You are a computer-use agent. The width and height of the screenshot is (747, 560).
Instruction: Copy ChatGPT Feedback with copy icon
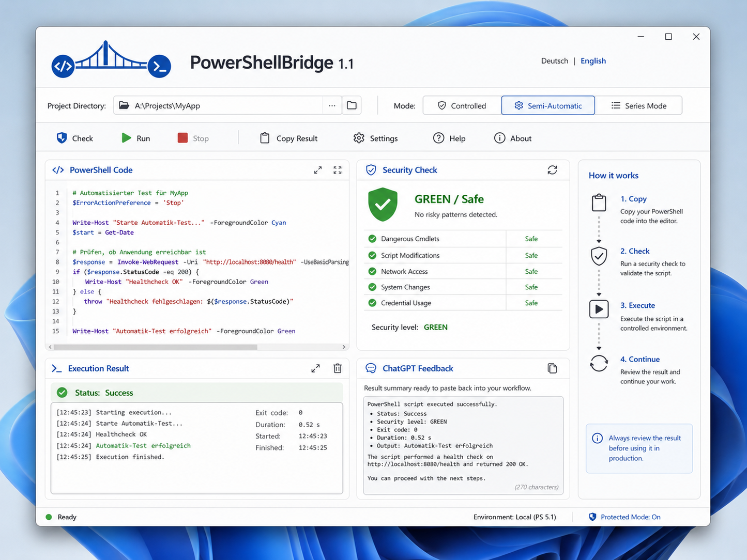tap(552, 368)
